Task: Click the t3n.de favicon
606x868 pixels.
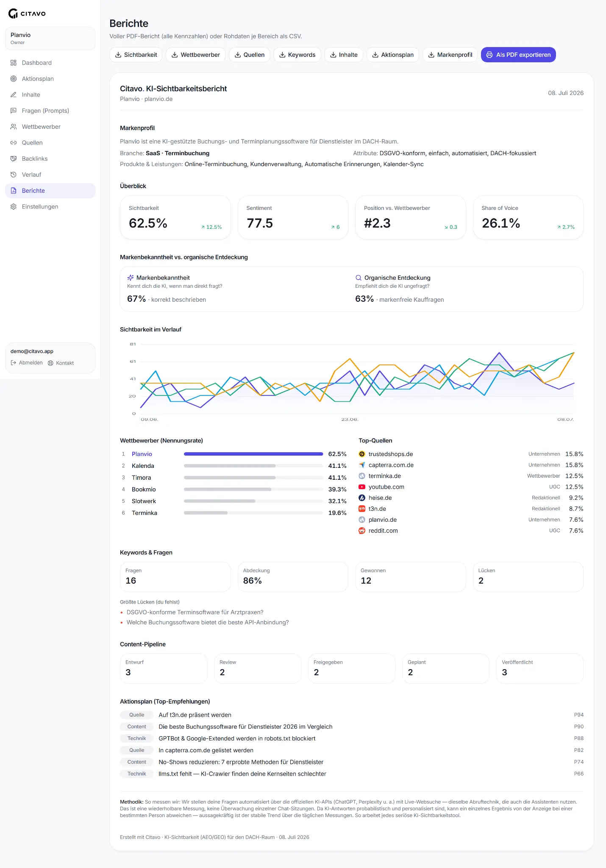Action: [362, 509]
